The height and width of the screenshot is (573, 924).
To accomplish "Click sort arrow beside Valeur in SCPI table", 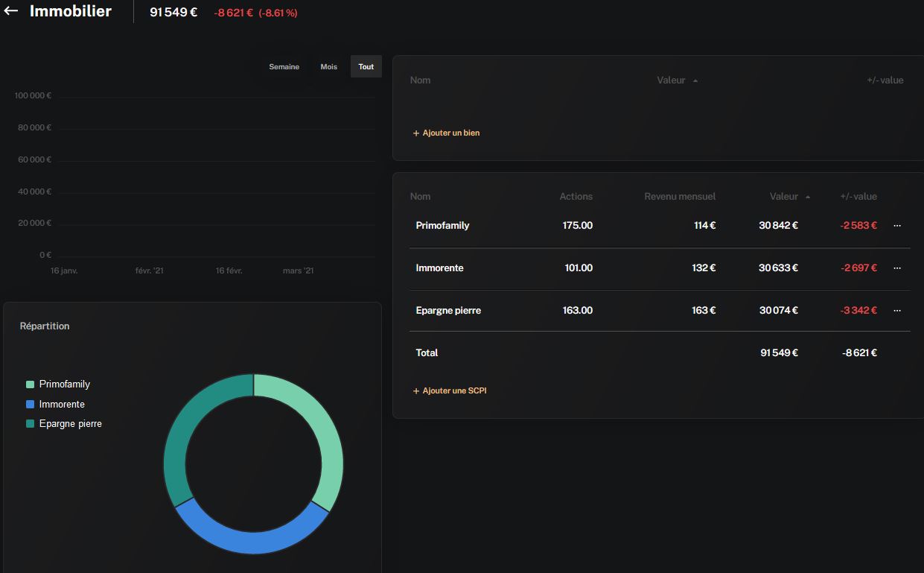I will pos(808,197).
